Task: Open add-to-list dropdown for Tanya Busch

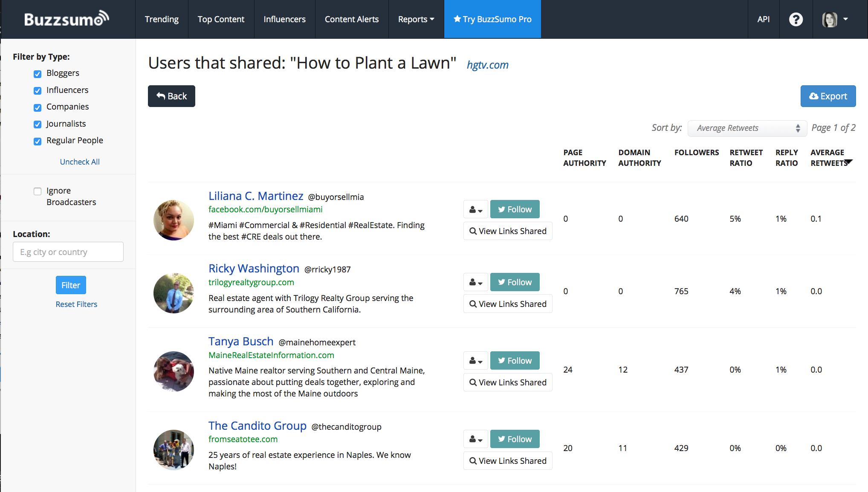Action: (475, 361)
